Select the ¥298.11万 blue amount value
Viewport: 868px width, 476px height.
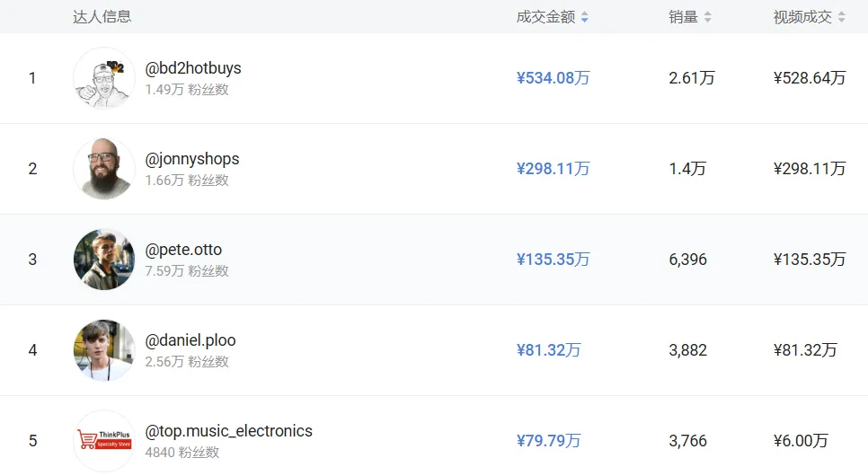tap(554, 169)
